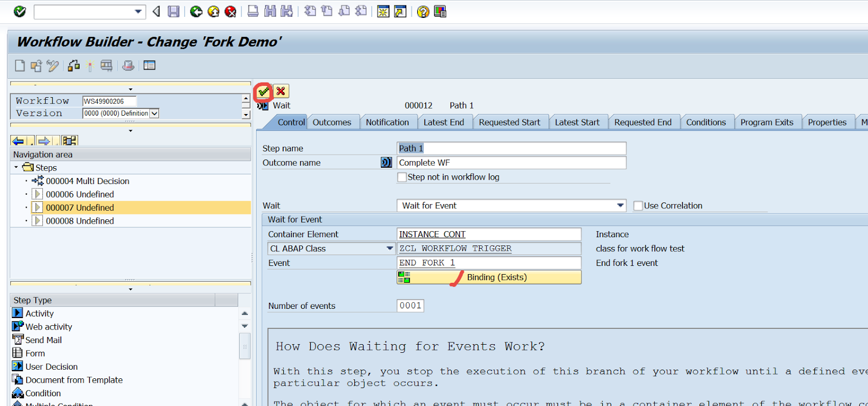Select 000004 Multi Decision step

pos(87,181)
